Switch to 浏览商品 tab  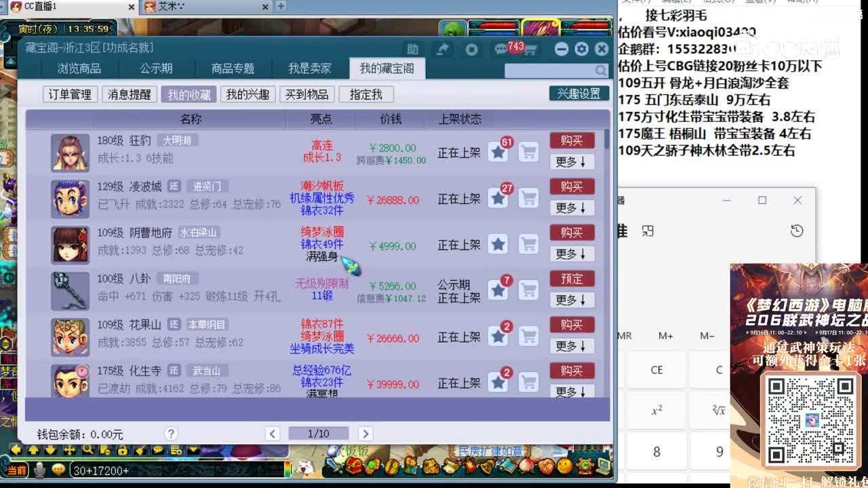79,68
